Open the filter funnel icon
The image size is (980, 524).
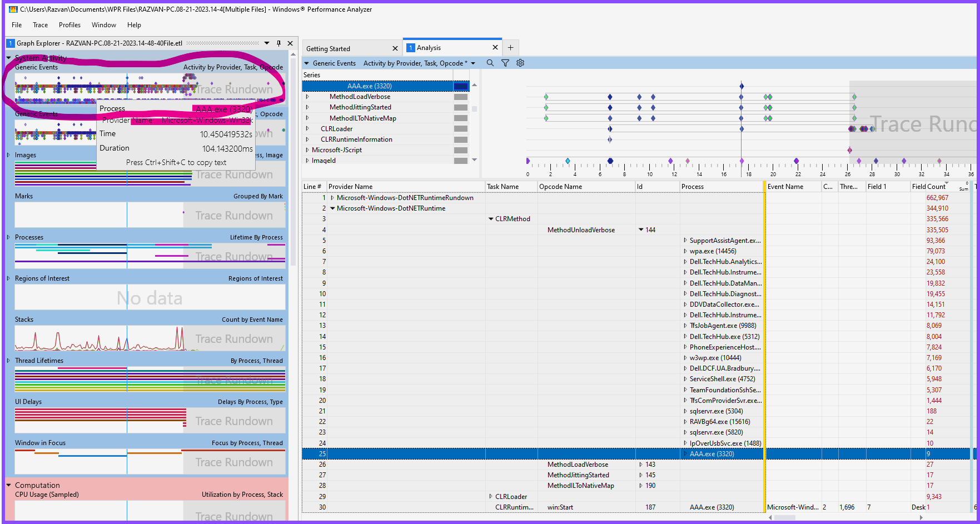[x=505, y=63]
